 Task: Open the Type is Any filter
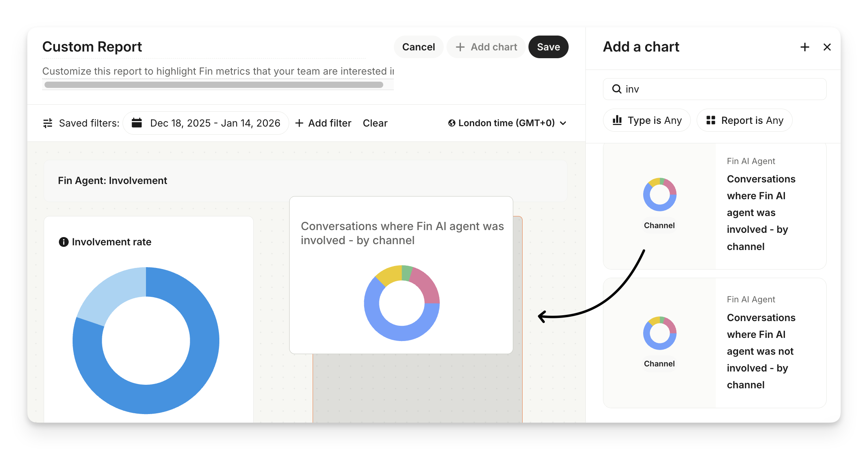point(647,120)
